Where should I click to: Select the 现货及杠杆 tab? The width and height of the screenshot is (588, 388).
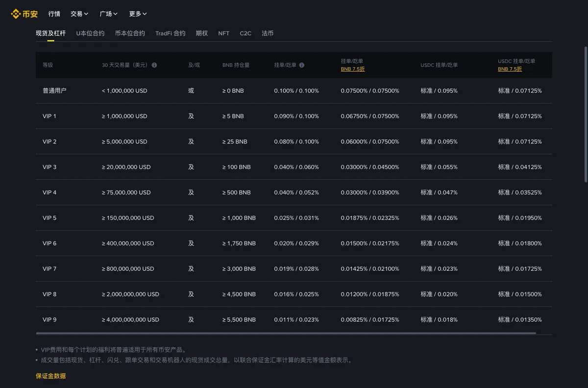(50, 33)
